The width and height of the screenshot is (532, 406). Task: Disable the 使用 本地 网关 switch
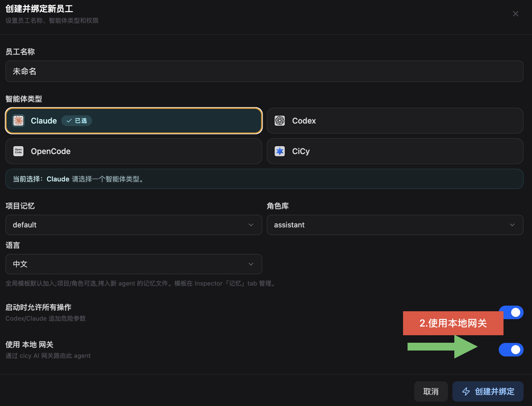pyautogui.click(x=511, y=350)
